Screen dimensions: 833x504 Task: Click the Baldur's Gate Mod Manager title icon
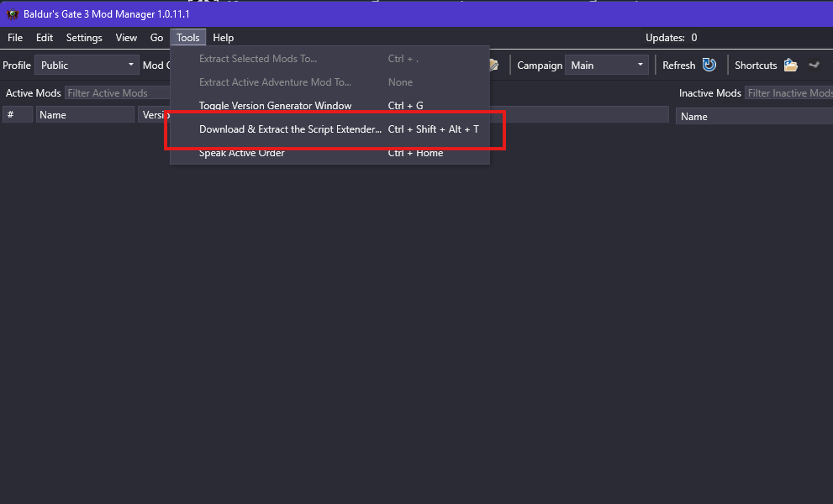tap(13, 14)
